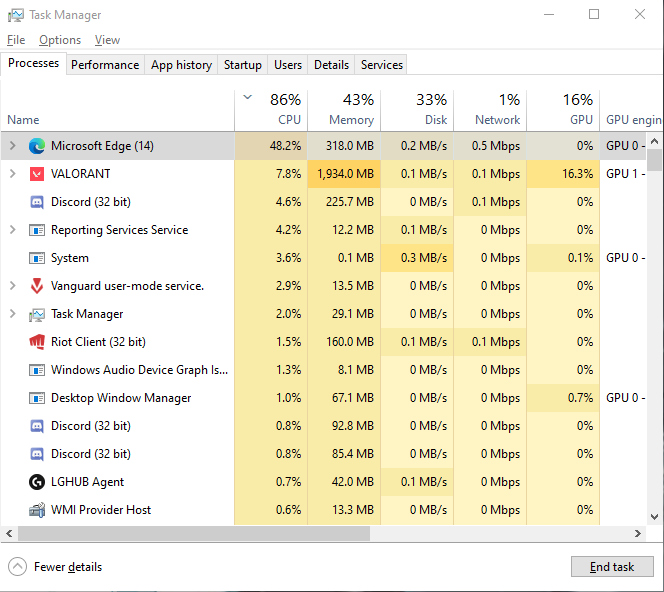Viewport: 664px width, 592px height.
Task: Click the Task Manager title bar icon
Action: pos(16,15)
